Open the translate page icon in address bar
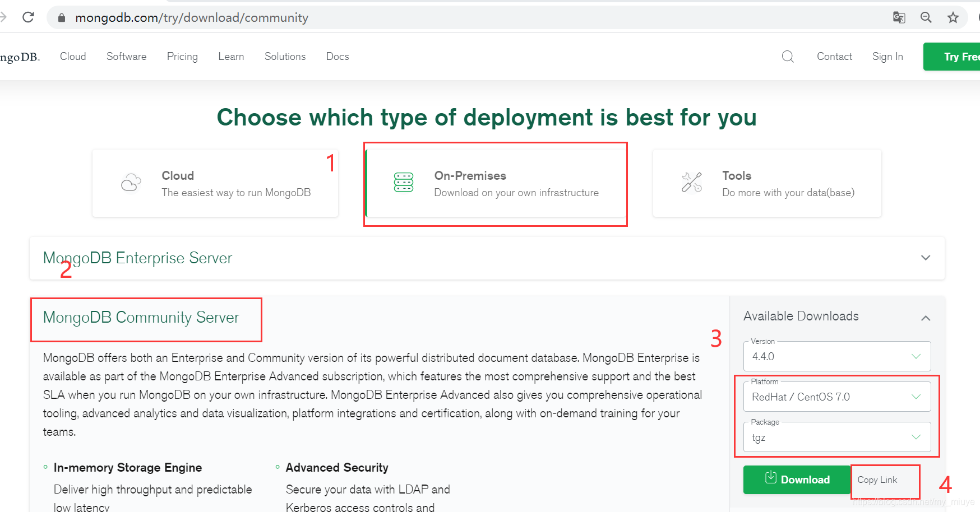 pyautogui.click(x=899, y=17)
